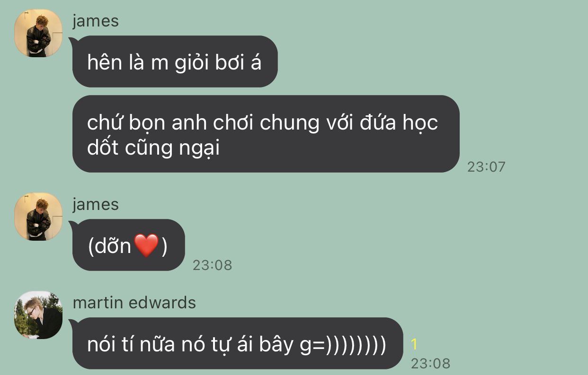The image size is (588, 375).
Task: Tap james's avatar next to the dỡn message
Action: coord(38,217)
